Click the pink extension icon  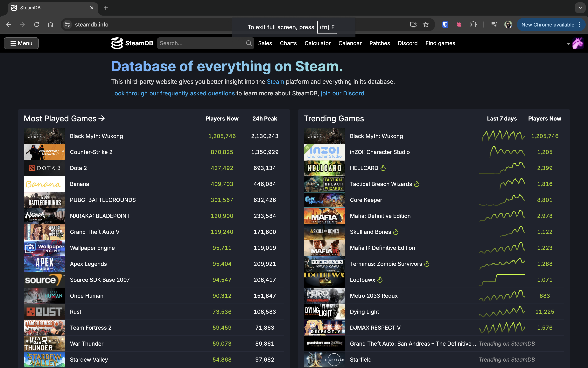click(x=459, y=25)
